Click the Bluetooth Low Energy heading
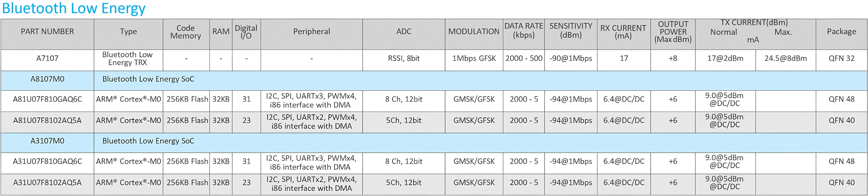Viewport: 868px width, 196px height. pyautogui.click(x=73, y=8)
